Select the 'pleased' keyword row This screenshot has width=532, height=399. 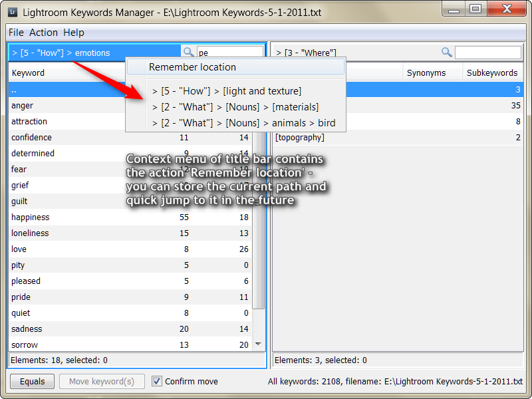coord(130,281)
